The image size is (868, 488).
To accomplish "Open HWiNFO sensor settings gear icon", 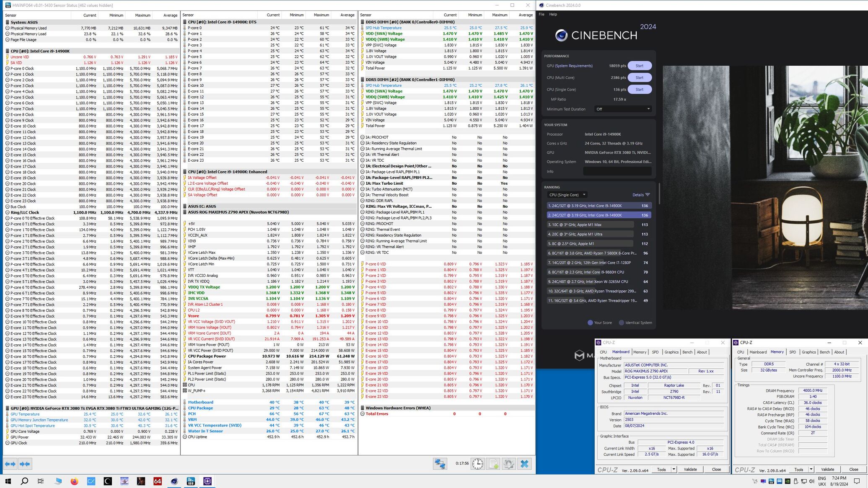I will pos(509,464).
